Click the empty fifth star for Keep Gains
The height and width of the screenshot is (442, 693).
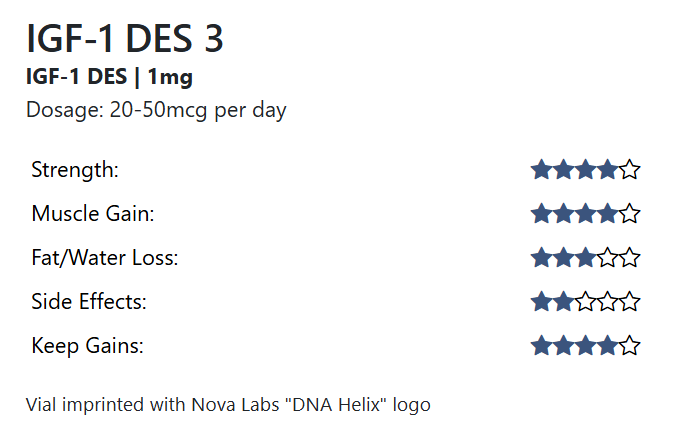click(630, 346)
